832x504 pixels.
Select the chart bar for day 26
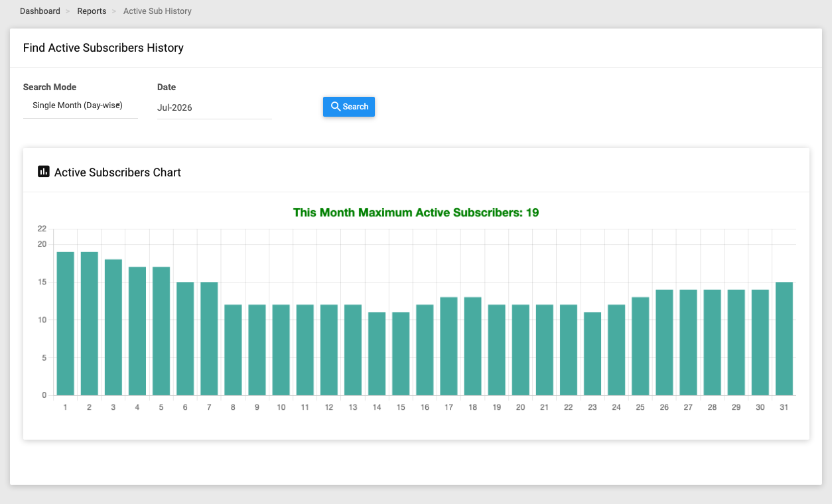(x=664, y=342)
